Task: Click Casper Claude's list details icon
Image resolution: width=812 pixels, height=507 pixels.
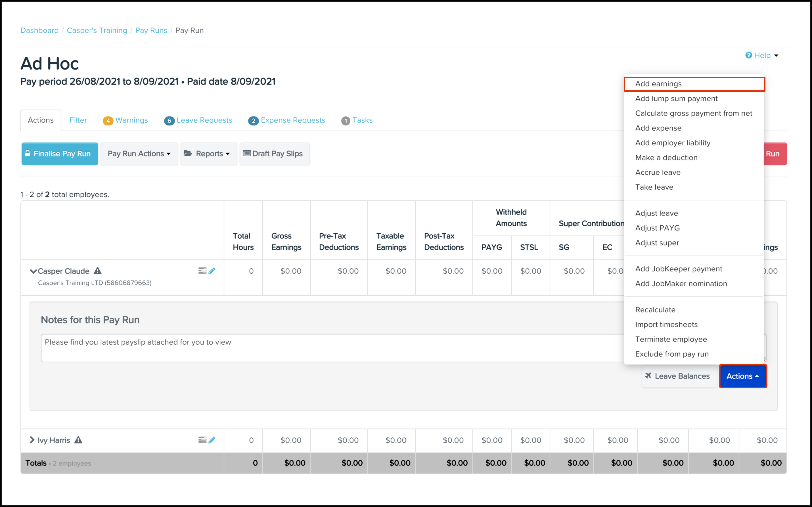Action: pos(202,271)
